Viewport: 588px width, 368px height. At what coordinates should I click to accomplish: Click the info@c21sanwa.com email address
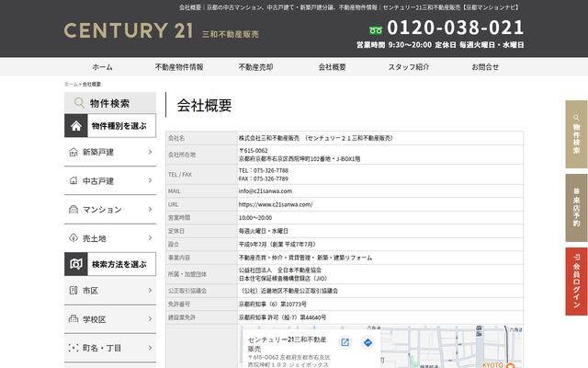[x=266, y=190]
